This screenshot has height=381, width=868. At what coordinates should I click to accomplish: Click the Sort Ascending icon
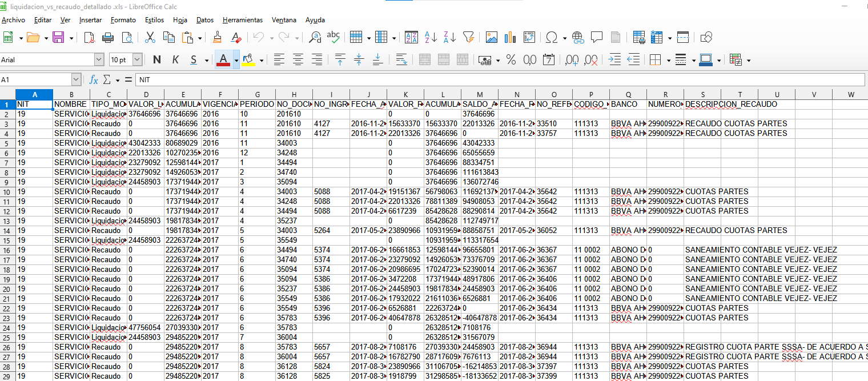click(431, 38)
